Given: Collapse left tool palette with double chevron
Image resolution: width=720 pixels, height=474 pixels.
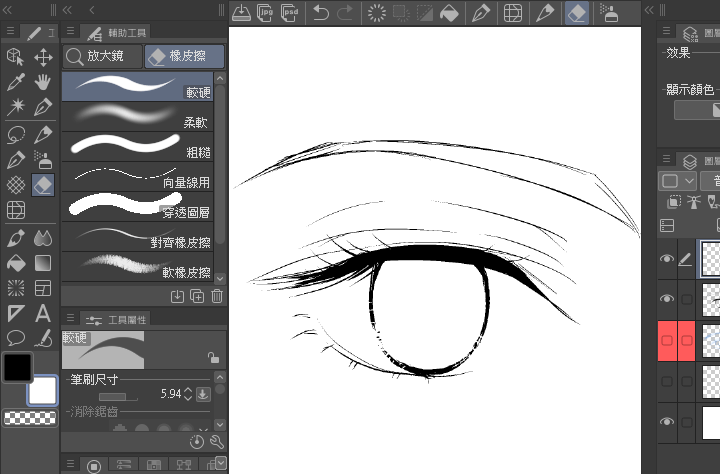Looking at the screenshot, I should pyautogui.click(x=8, y=9).
